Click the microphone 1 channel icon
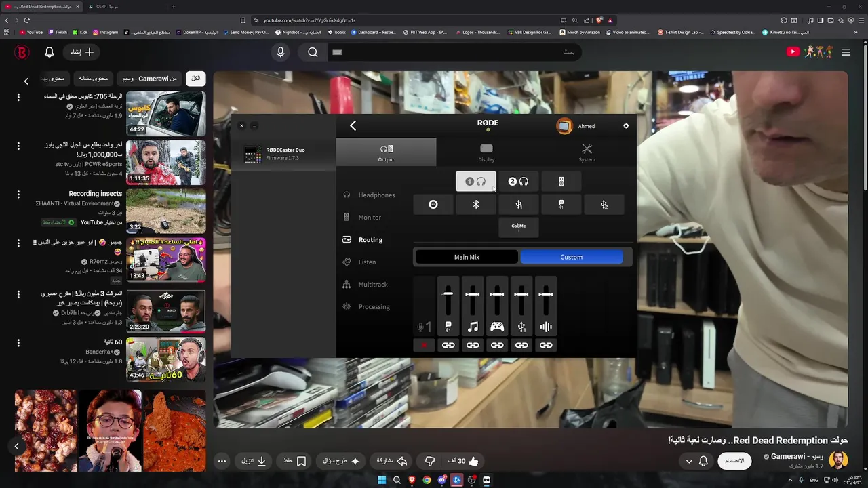The image size is (868, 488). pos(424,327)
